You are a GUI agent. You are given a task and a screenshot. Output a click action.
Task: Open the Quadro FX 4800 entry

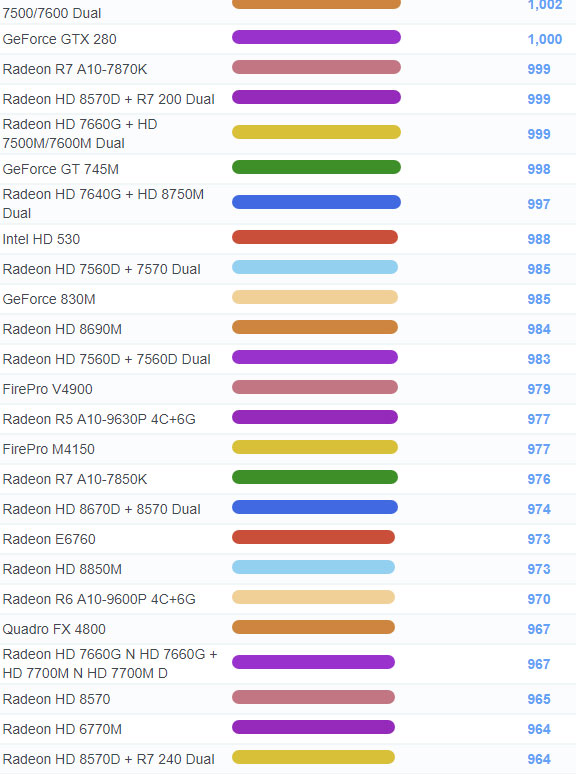(54, 629)
